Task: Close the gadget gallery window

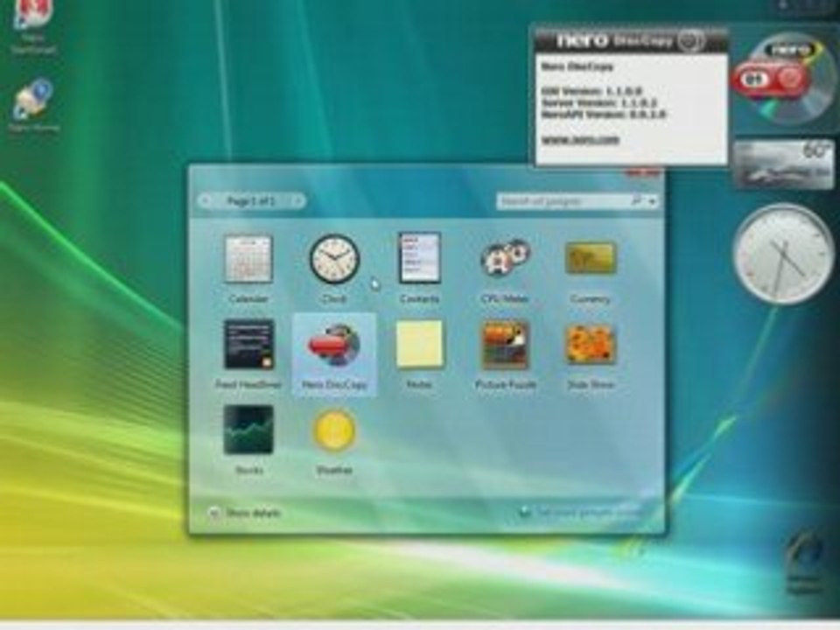Action: (643, 172)
